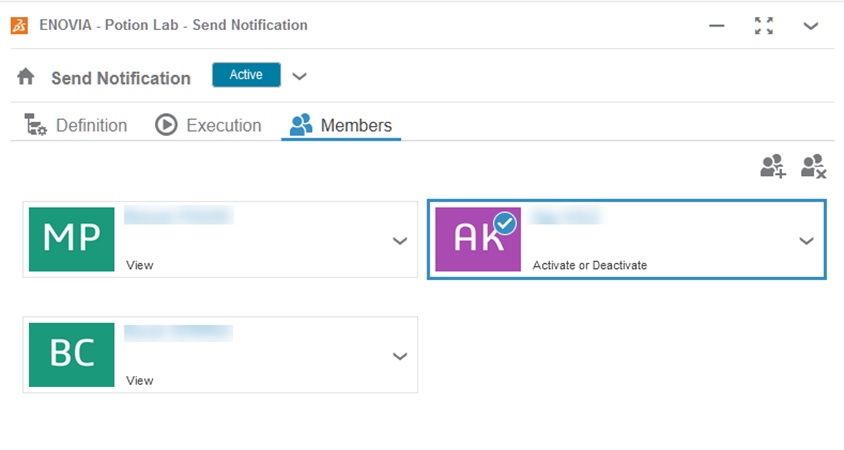The image size is (844, 450).
Task: Toggle the checkmark on AK member
Action: (x=506, y=224)
